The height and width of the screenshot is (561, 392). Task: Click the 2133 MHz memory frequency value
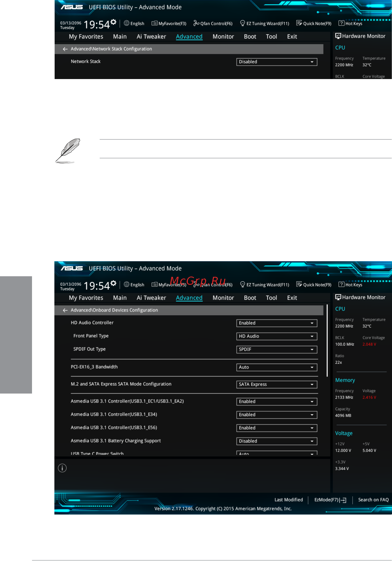click(x=344, y=398)
